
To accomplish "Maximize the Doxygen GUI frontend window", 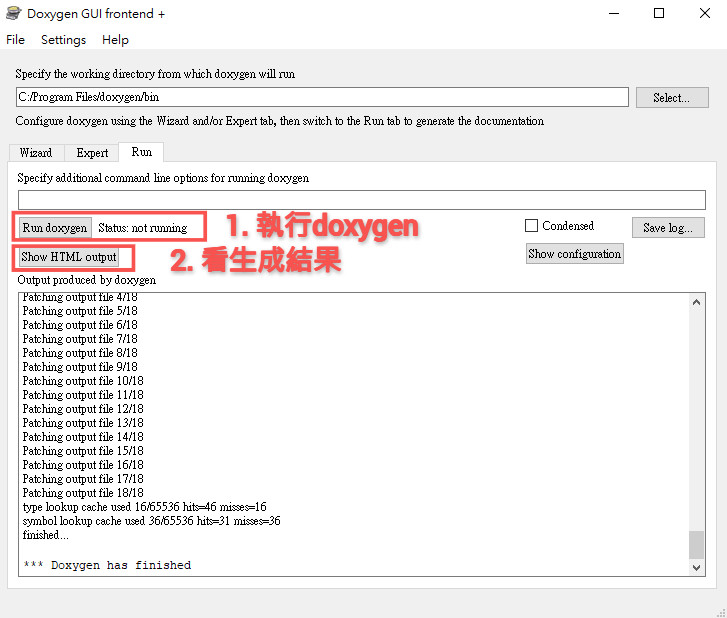I will tap(659, 13).
